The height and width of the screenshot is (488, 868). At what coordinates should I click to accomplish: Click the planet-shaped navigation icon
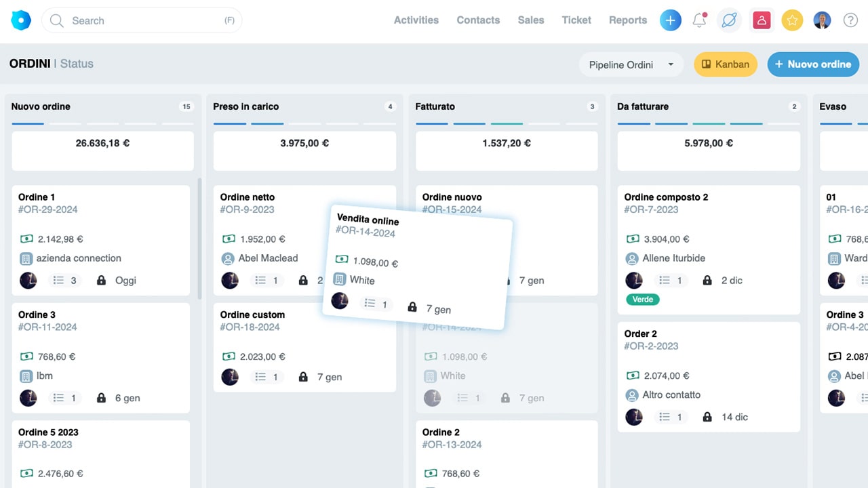(x=729, y=20)
